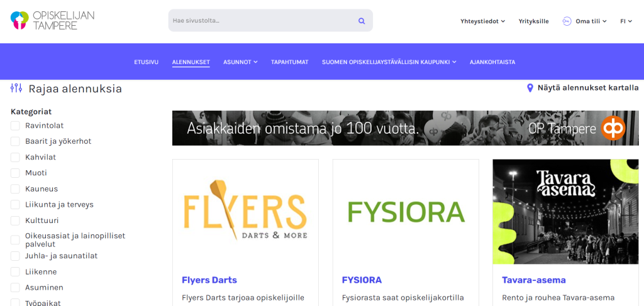Click the Opiskelijan Tampere logo
Viewport: 644px width, 306px height.
pyautogui.click(x=53, y=21)
